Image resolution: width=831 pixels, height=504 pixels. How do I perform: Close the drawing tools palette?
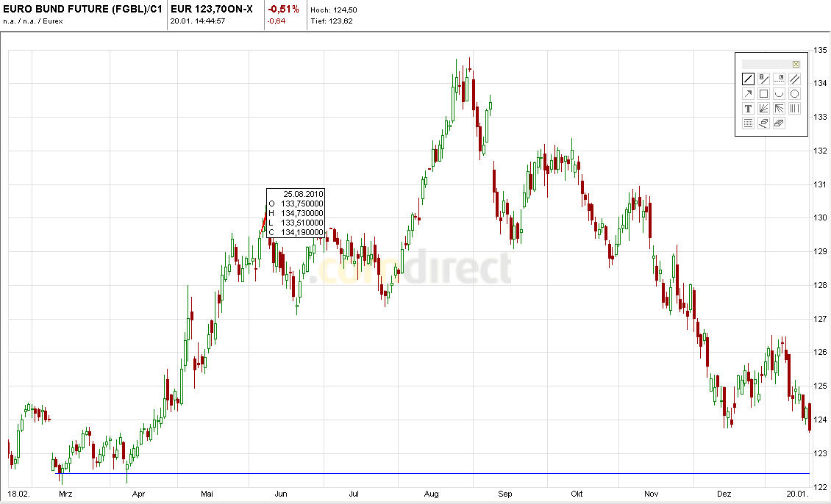(796, 64)
